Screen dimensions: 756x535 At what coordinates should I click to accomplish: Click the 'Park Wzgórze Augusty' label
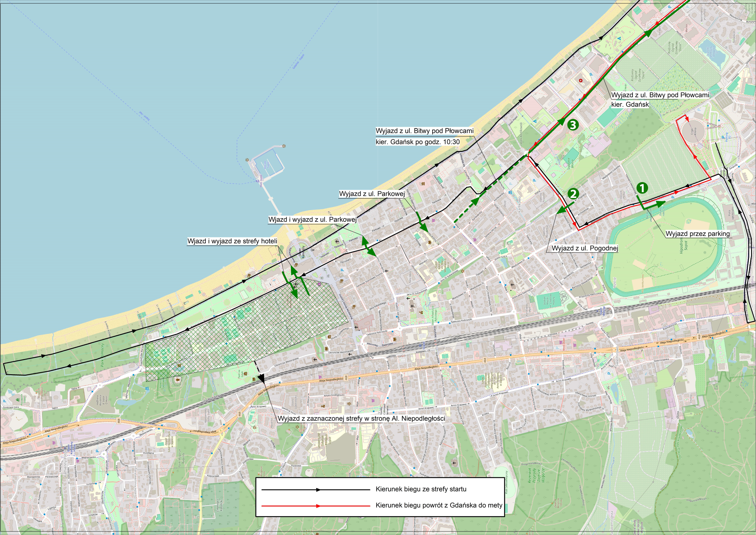[181, 458]
